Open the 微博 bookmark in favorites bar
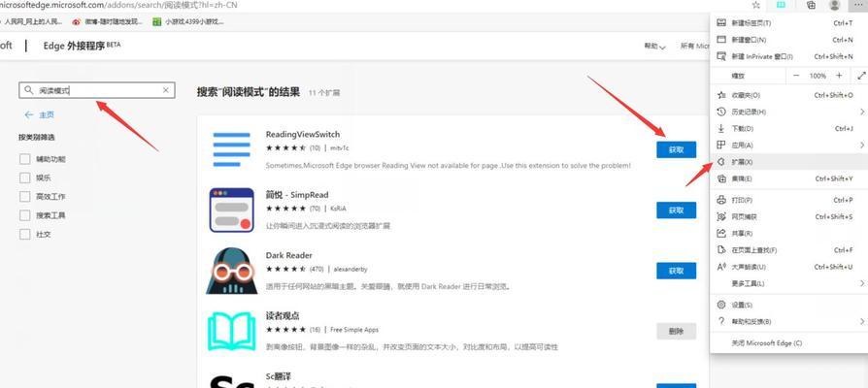 click(108, 22)
